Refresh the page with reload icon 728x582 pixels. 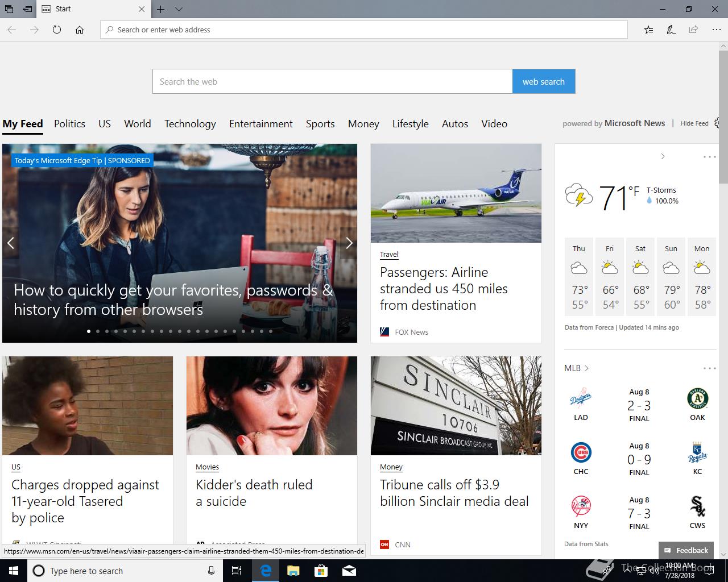(57, 30)
